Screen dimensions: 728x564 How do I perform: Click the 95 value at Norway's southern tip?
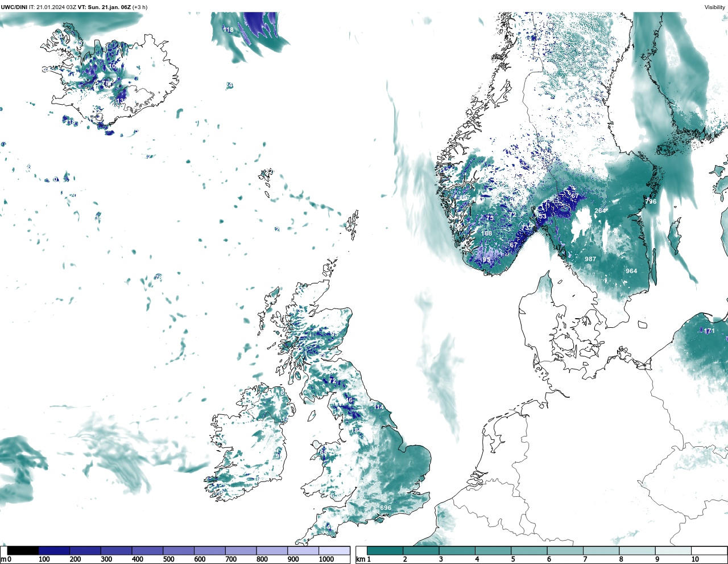[x=486, y=260]
